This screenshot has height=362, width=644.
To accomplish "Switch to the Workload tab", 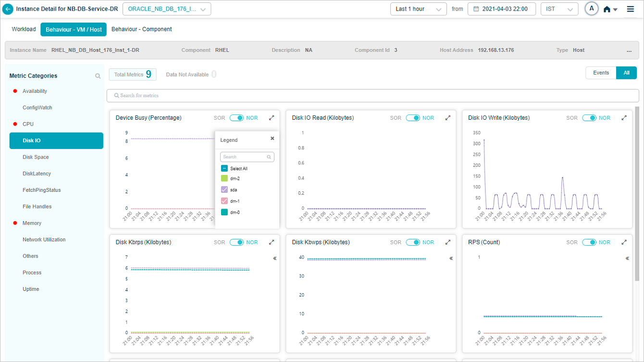I will (24, 29).
